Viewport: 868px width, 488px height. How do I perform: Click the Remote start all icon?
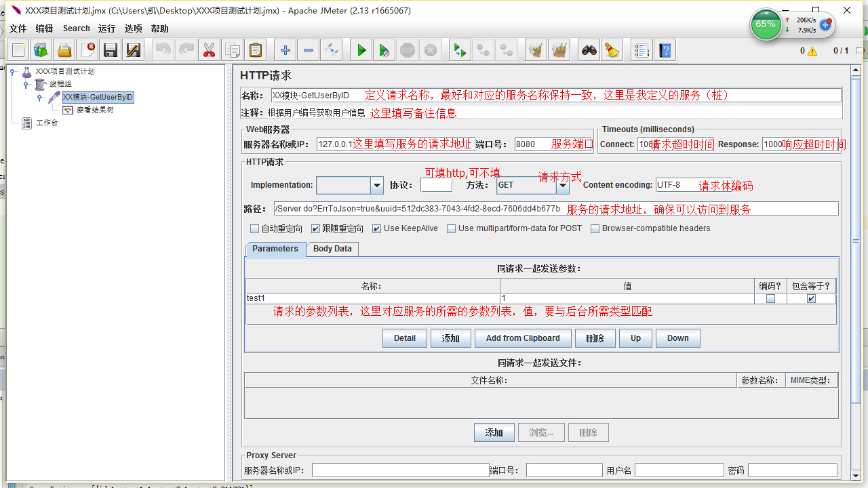pos(460,50)
